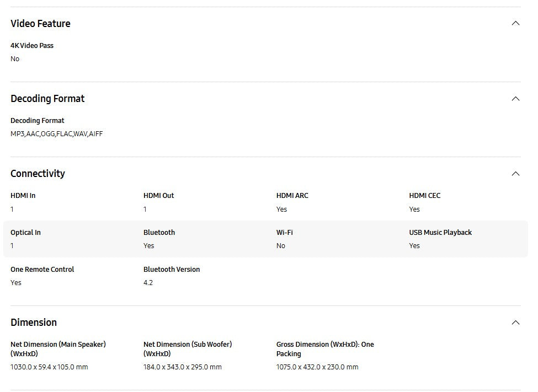Click the Optical In spec label
This screenshot has width=538, height=392.
point(25,233)
